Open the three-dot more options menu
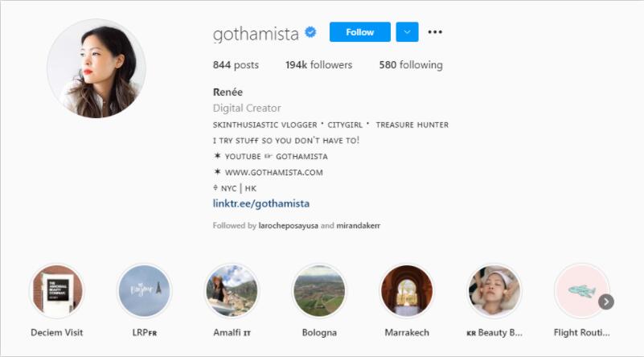The image size is (644, 357). (435, 32)
